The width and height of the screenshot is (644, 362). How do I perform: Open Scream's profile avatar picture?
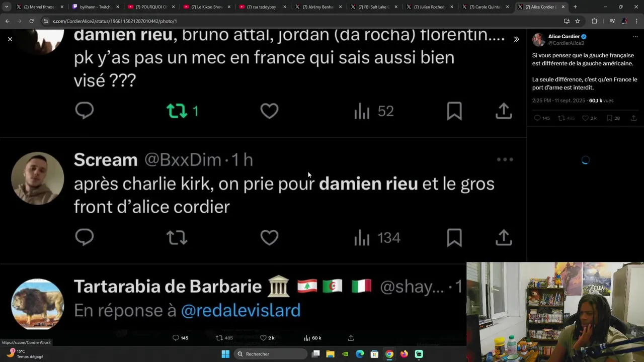[x=38, y=178]
